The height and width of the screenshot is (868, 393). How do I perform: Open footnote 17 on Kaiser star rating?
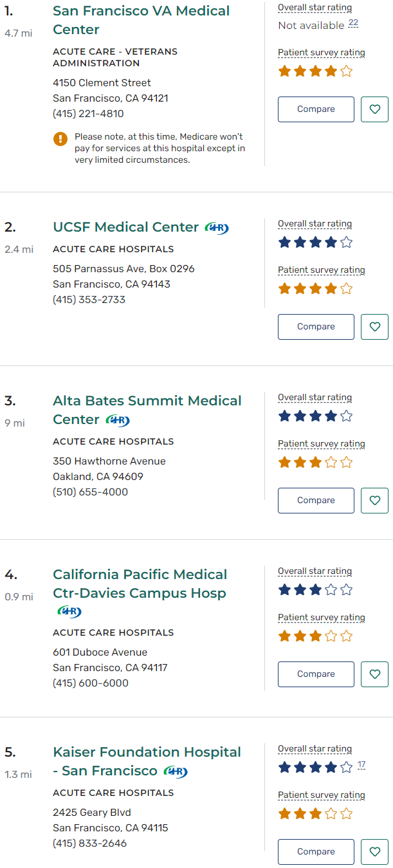click(361, 764)
